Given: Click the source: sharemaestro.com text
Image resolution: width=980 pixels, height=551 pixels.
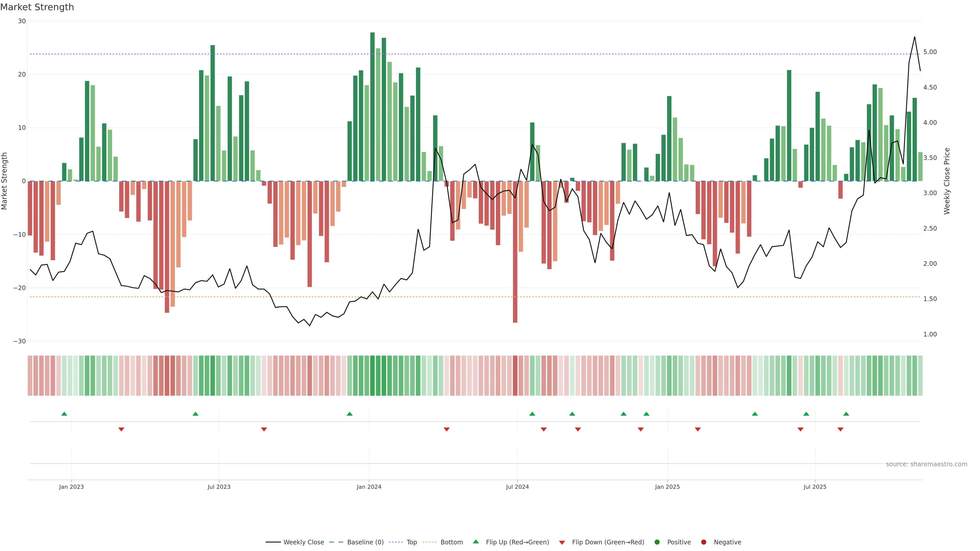Looking at the screenshot, I should (926, 464).
